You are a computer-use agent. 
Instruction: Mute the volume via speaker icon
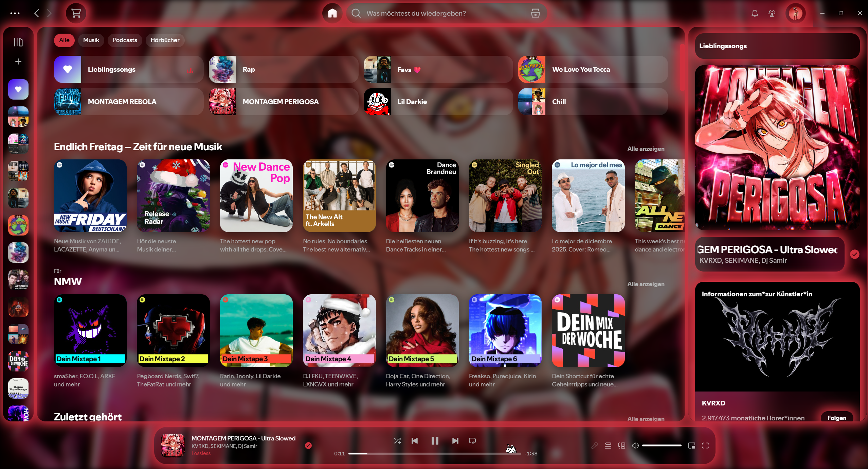point(636,445)
